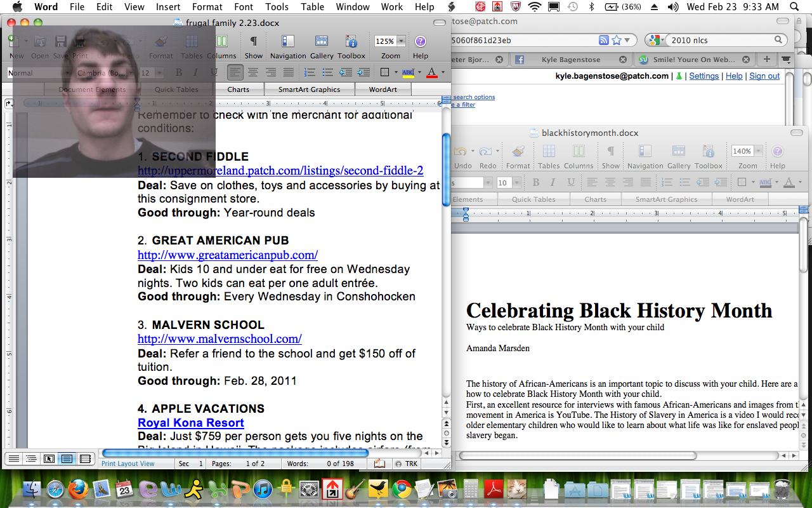Open Navigation pane in frugal family window
This screenshot has width=812, height=508.
(x=287, y=42)
